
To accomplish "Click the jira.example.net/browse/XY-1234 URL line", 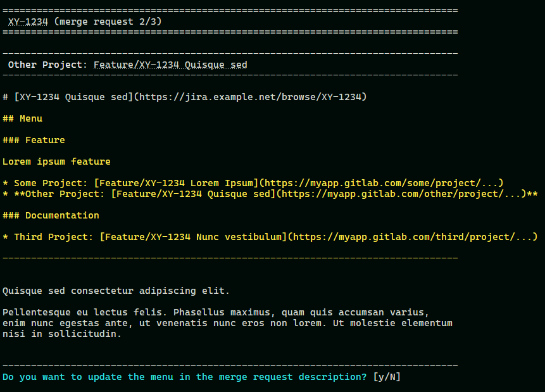I will coord(185,97).
